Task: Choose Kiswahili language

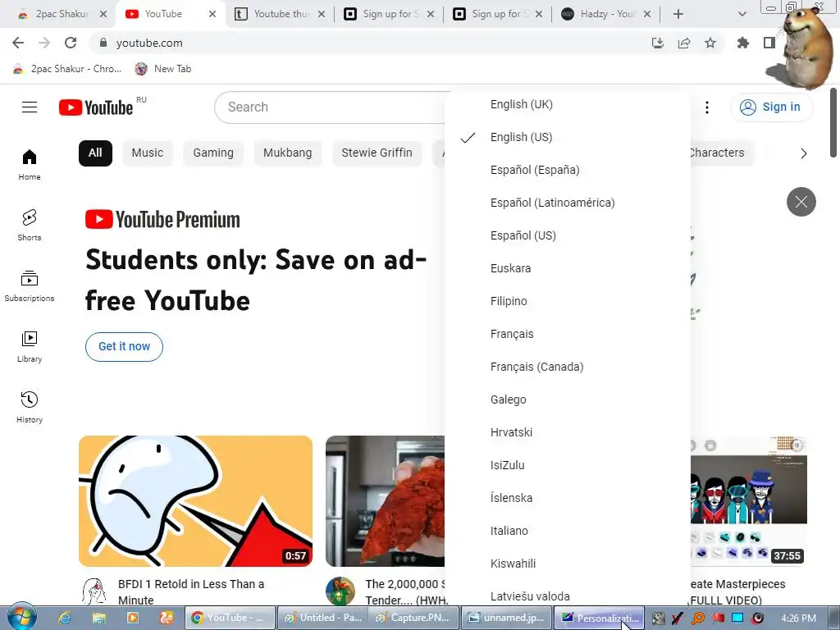Action: pos(568,564)
